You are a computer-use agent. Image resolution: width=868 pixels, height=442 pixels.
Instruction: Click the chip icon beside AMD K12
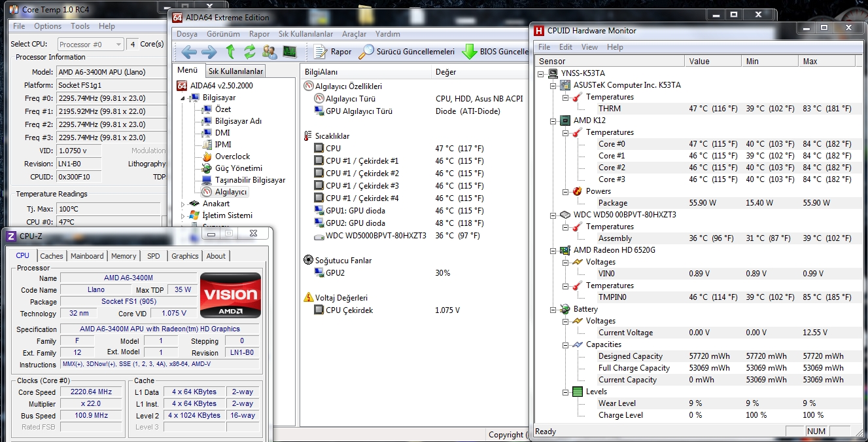564,120
